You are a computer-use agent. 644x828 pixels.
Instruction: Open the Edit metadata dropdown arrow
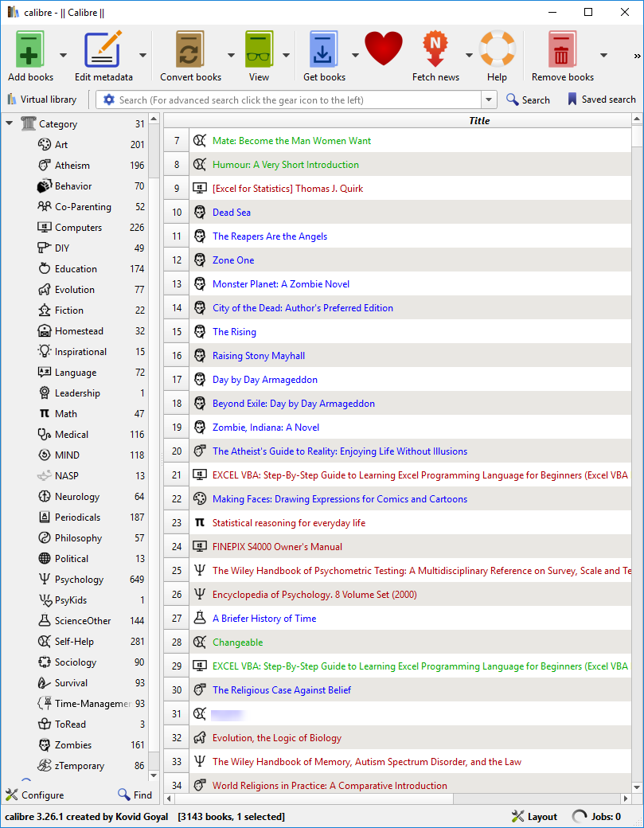coord(142,55)
